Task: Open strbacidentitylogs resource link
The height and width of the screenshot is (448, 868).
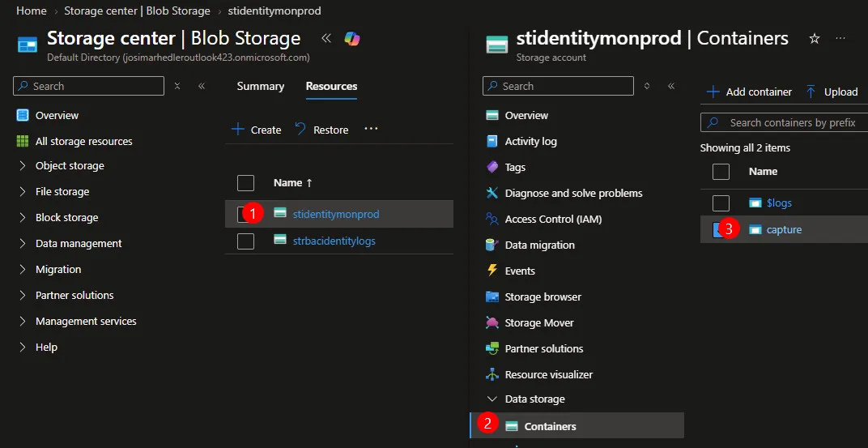Action: pos(334,241)
